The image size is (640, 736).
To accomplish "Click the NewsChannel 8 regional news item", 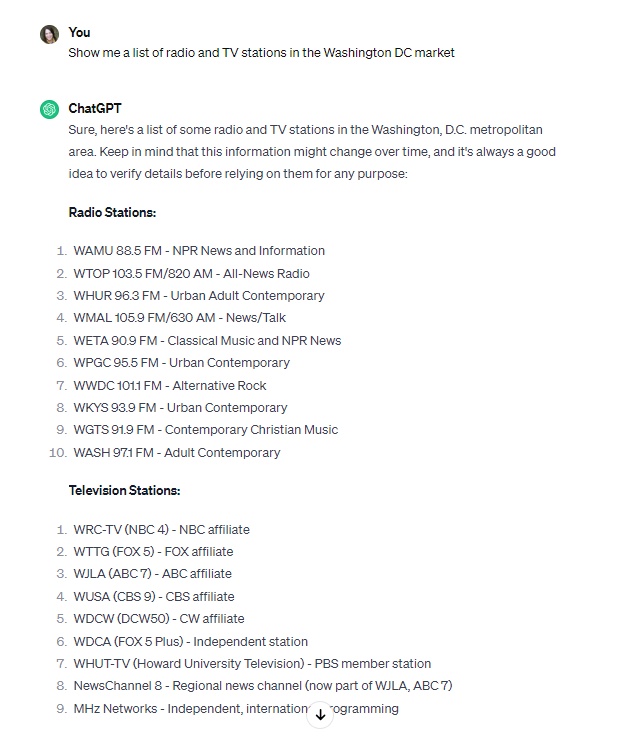I will [x=262, y=685].
